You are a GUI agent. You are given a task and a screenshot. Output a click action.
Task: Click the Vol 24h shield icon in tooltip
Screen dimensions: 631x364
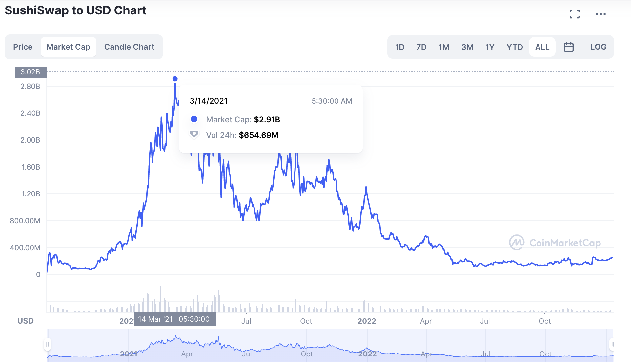coord(194,135)
